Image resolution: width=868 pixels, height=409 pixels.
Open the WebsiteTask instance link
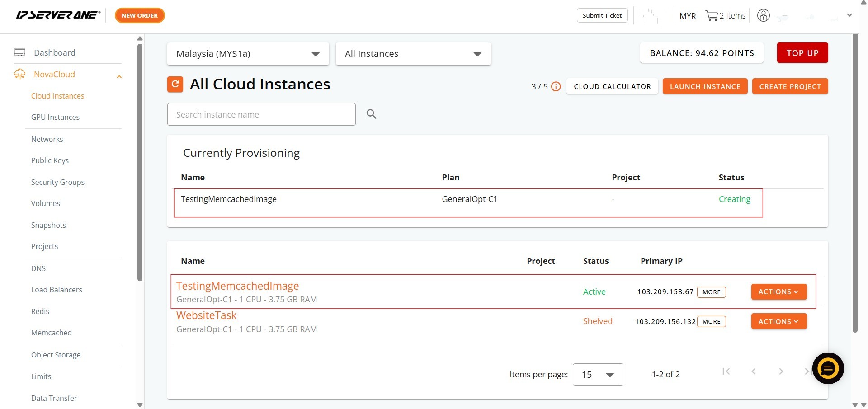point(206,315)
